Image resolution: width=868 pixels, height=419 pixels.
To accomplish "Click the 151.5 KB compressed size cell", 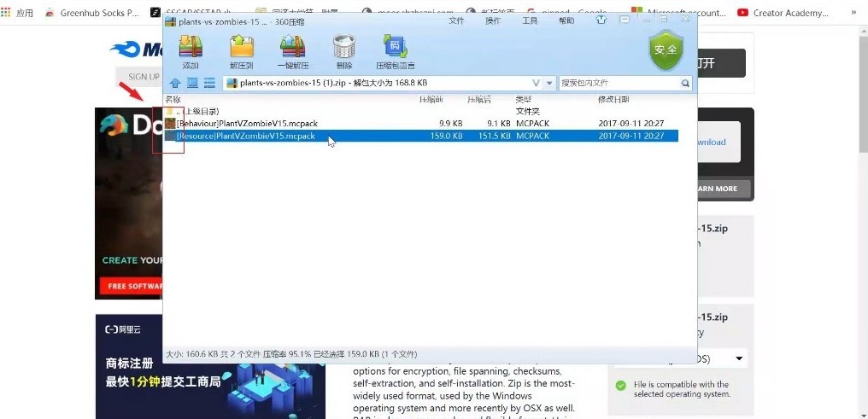I will coord(494,136).
